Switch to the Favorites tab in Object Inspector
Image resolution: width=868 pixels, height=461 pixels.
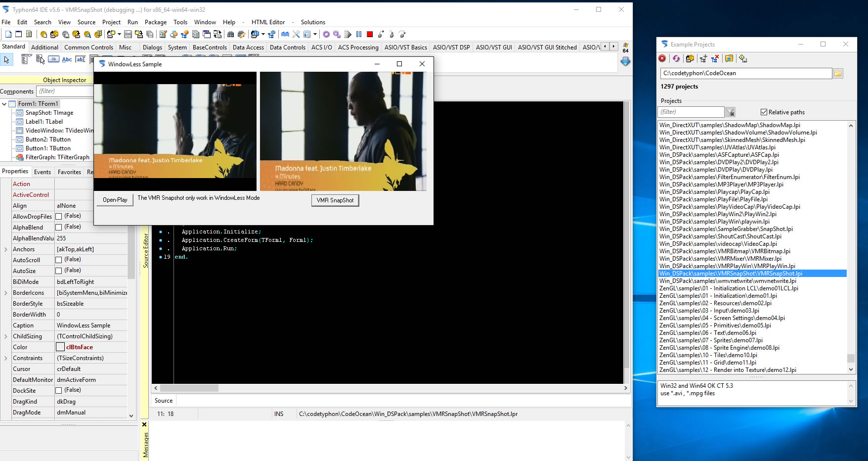pos(69,172)
